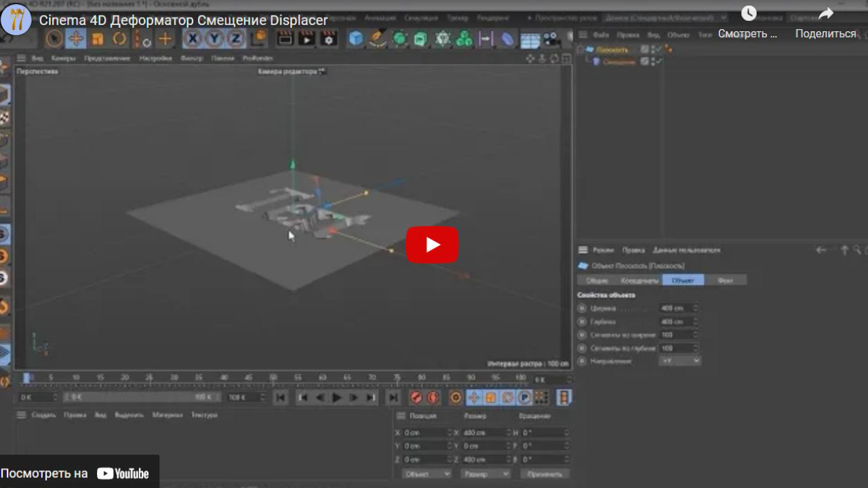
Task: Open the Объект coordinate mode dropdown
Action: [x=427, y=474]
